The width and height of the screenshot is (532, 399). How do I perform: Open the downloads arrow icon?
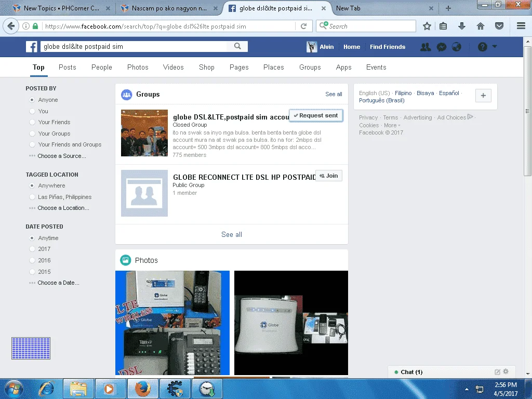[x=462, y=26]
